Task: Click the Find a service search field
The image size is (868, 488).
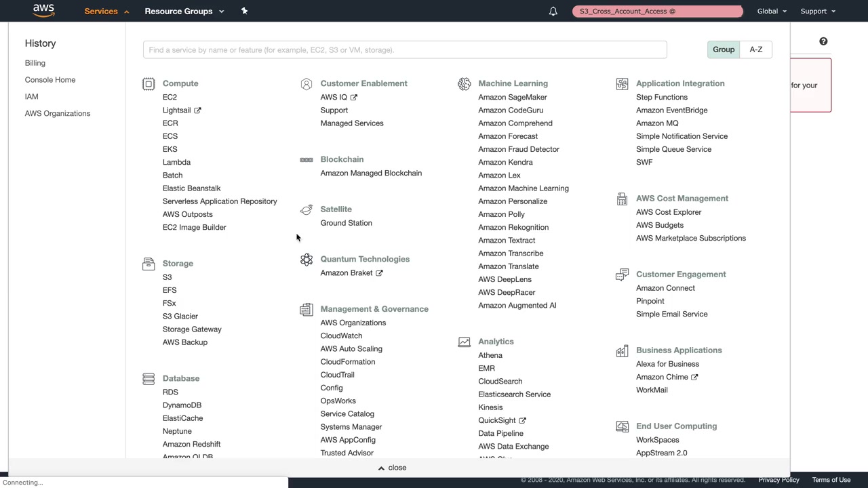Action: [x=405, y=49]
